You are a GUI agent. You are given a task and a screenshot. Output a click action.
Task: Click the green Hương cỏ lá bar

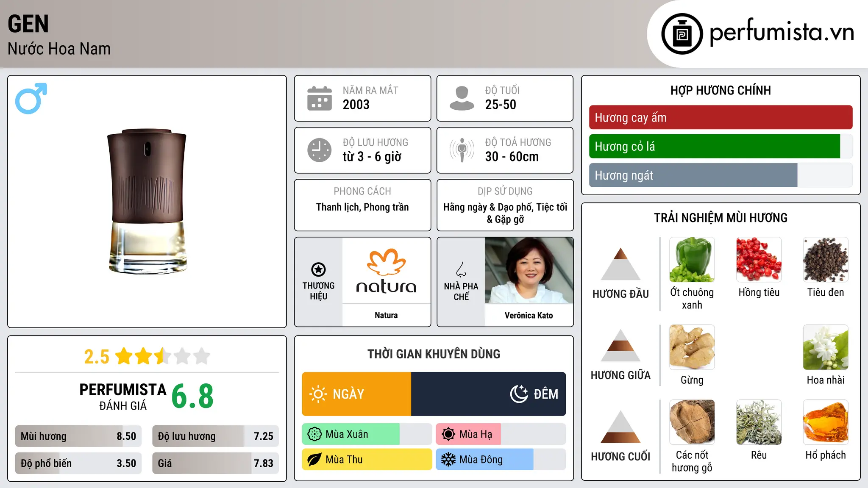point(715,146)
